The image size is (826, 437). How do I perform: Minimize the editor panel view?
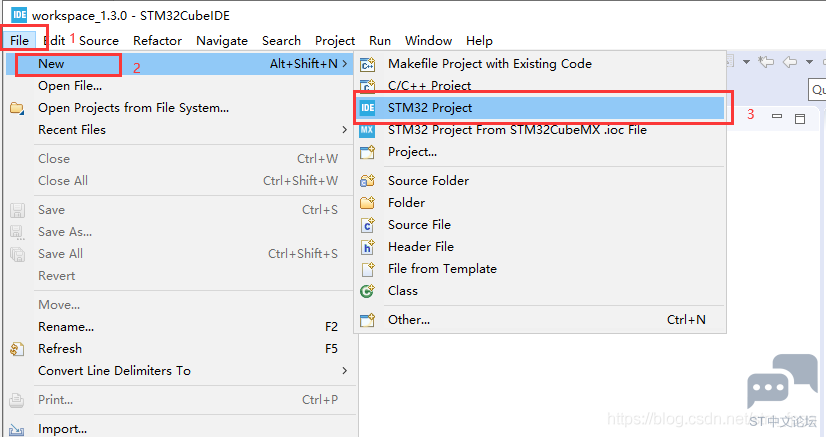click(x=777, y=117)
